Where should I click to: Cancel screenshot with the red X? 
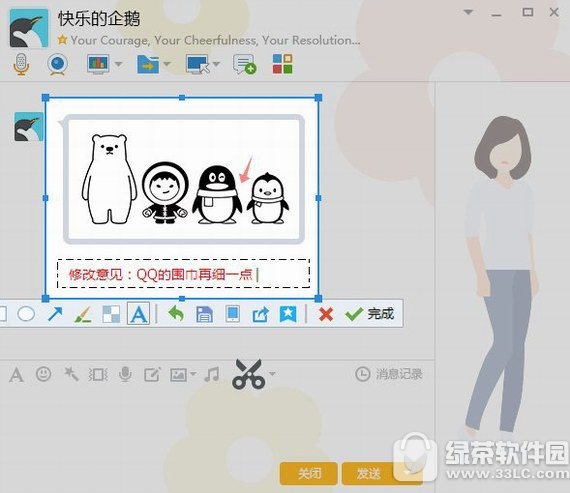326,314
